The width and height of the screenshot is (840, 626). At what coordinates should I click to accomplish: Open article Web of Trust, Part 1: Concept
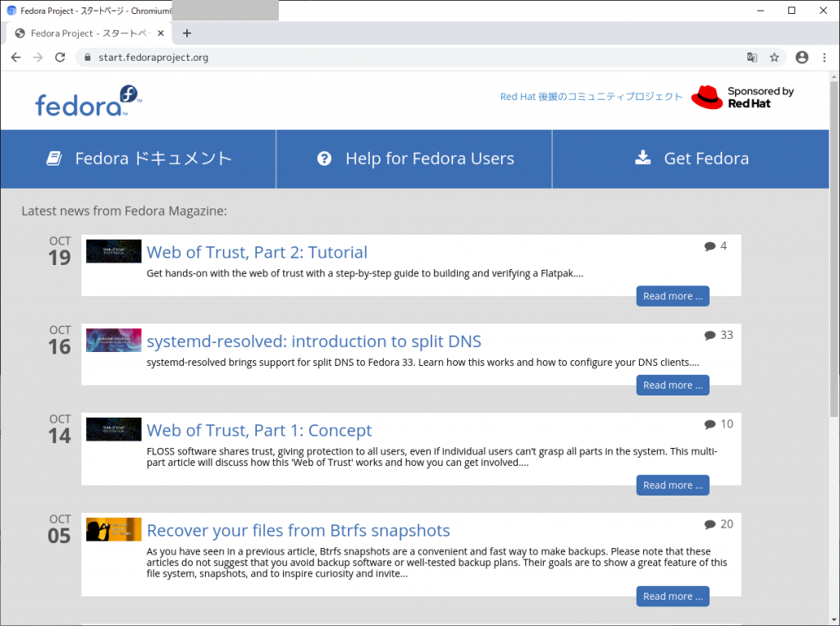click(258, 431)
